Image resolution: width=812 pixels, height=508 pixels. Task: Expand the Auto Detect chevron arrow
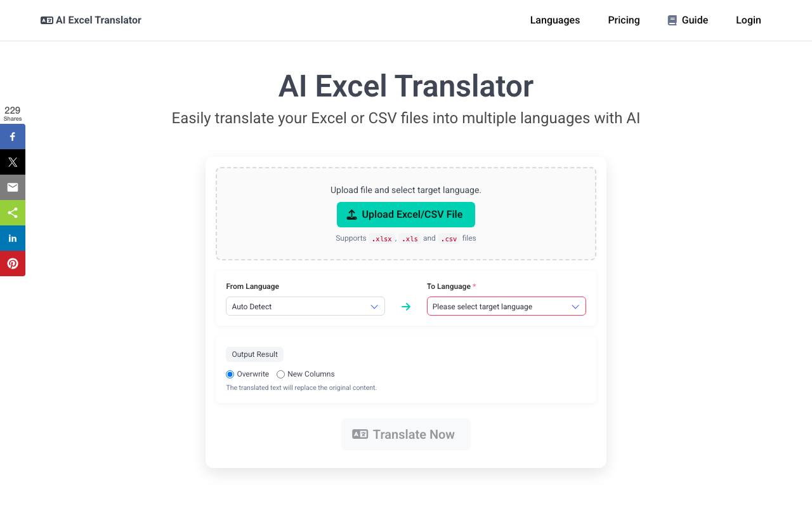pyautogui.click(x=374, y=307)
